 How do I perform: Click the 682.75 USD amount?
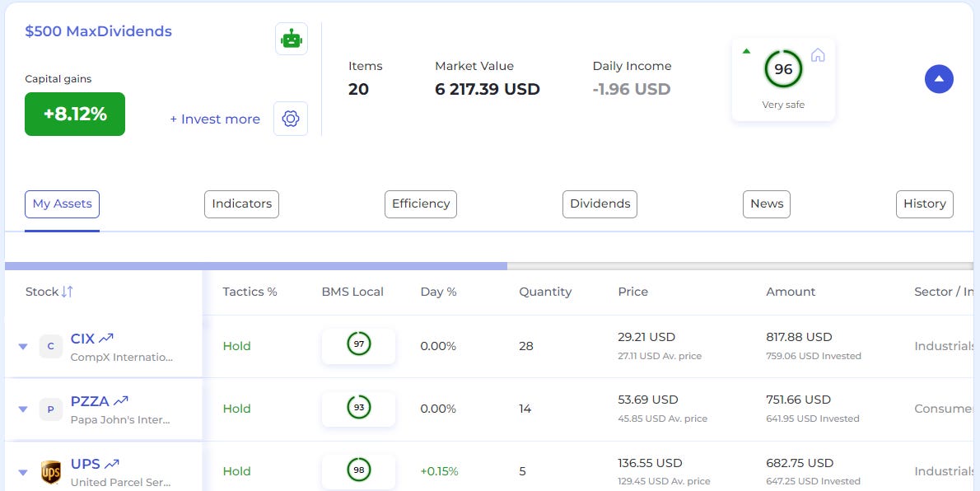[800, 464]
